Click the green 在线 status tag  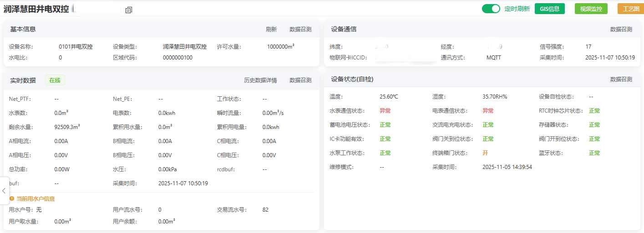pos(55,80)
